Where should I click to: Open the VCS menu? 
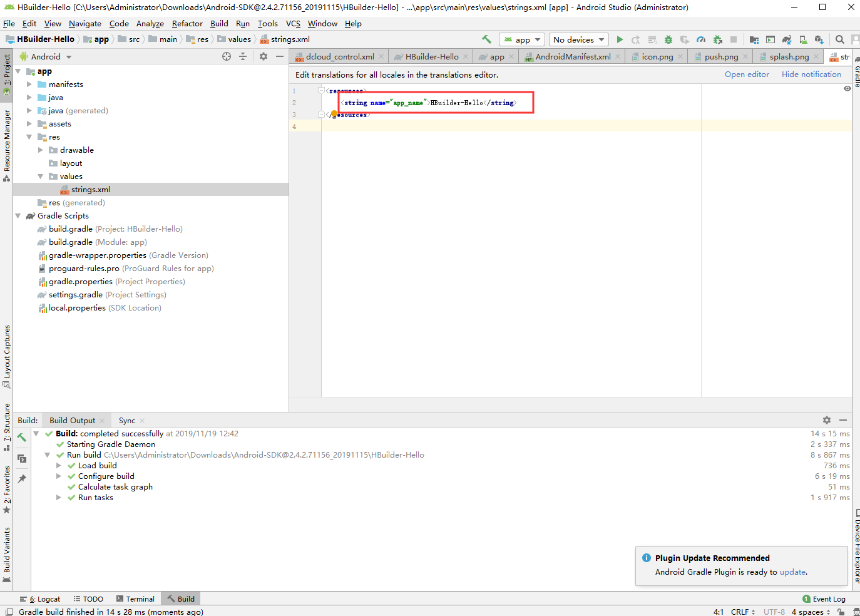[293, 23]
